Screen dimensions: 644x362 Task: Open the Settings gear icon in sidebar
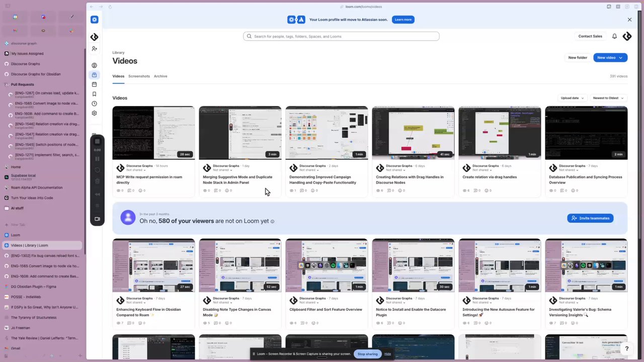(x=94, y=113)
